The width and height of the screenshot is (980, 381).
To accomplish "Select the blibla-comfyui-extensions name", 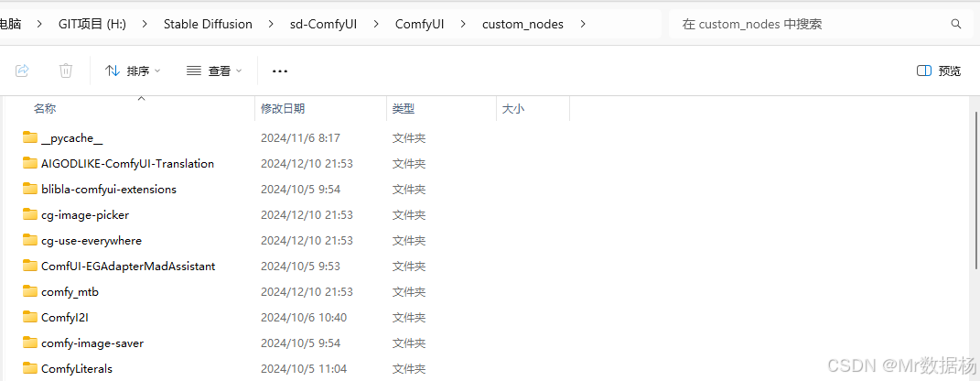I will click(x=109, y=190).
